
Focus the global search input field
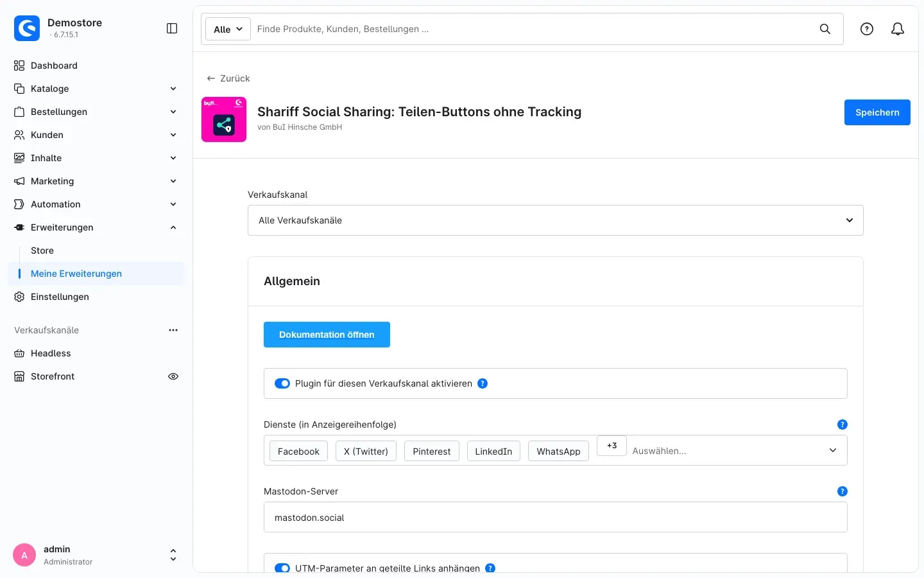[x=533, y=29]
